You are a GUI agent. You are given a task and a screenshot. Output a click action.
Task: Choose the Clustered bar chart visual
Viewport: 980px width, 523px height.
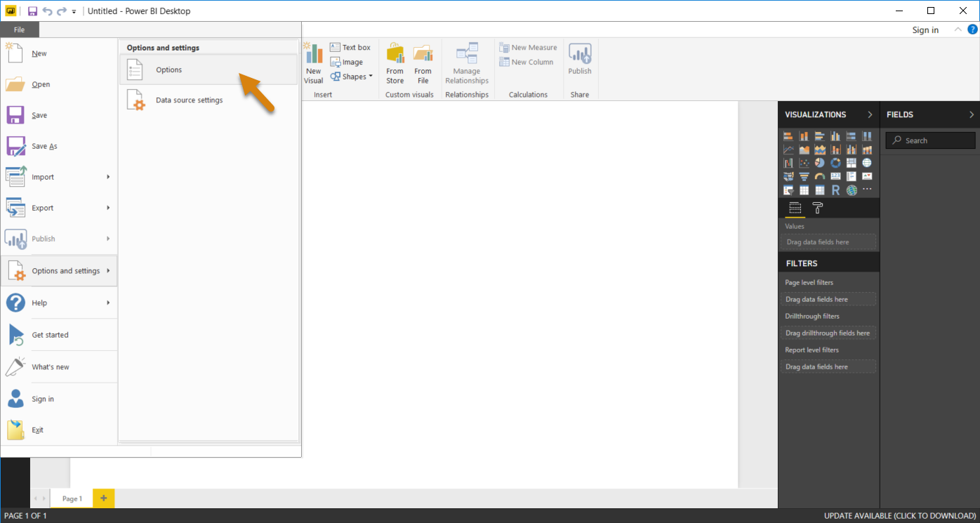(x=819, y=136)
